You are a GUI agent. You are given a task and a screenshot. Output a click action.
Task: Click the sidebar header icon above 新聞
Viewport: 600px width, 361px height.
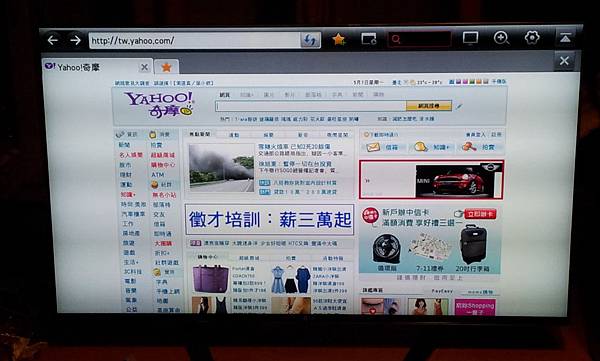tap(120, 134)
